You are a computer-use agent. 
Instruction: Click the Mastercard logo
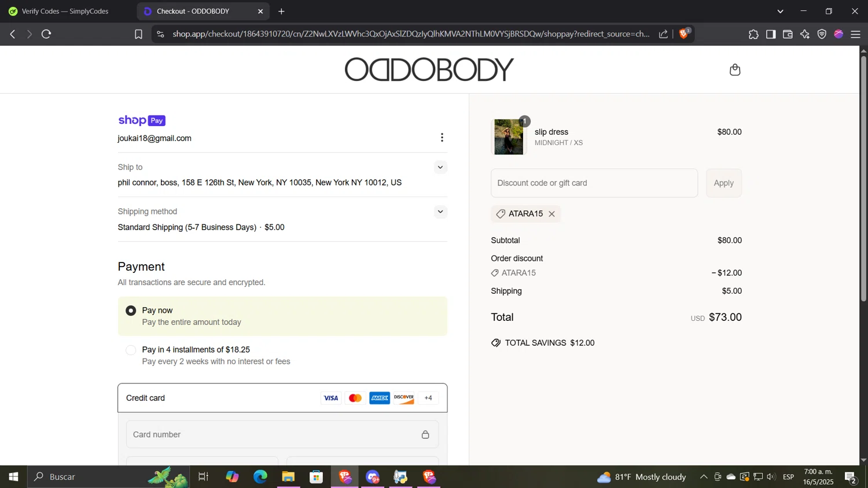tap(355, 398)
